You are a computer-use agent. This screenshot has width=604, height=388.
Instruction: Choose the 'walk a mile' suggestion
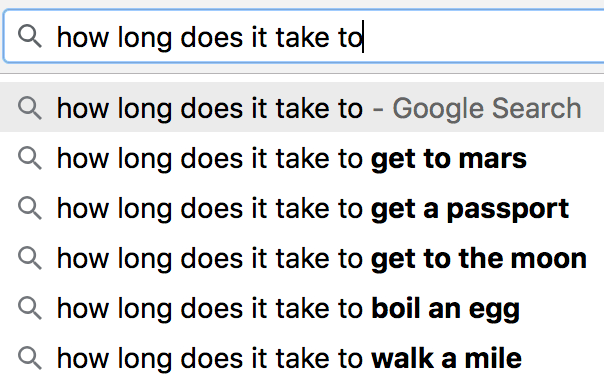[x=302, y=359]
